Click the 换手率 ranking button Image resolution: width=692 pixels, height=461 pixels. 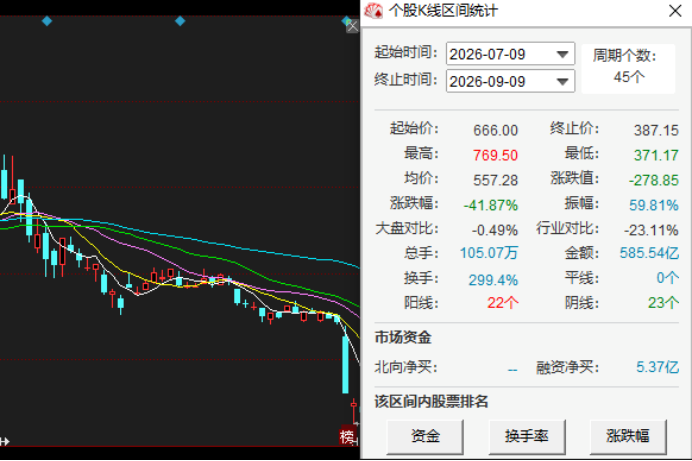(527, 436)
